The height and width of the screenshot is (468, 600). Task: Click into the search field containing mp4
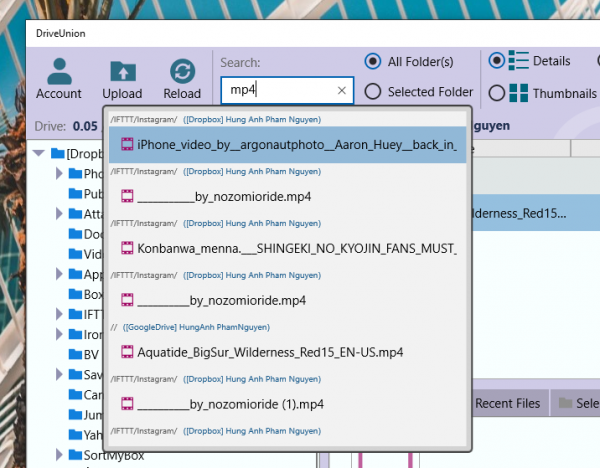[287, 90]
